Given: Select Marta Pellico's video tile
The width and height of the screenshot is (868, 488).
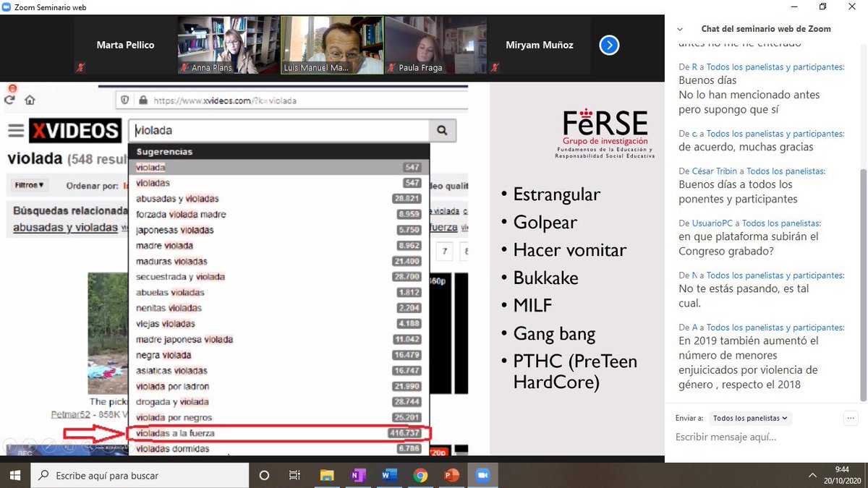Looking at the screenshot, I should coord(126,45).
